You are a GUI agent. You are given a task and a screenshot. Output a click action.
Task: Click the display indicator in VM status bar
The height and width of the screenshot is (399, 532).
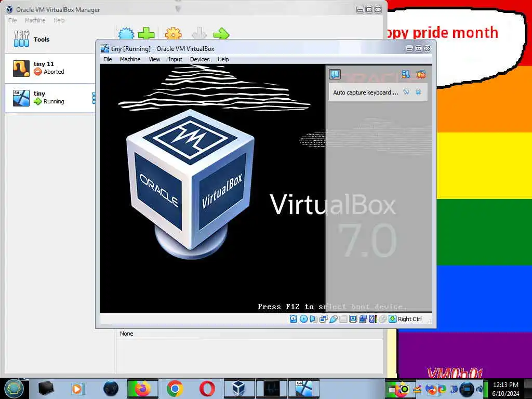click(353, 319)
